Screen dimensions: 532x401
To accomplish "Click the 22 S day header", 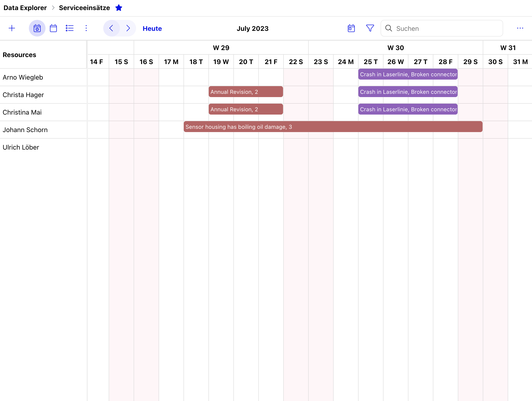I will point(296,62).
